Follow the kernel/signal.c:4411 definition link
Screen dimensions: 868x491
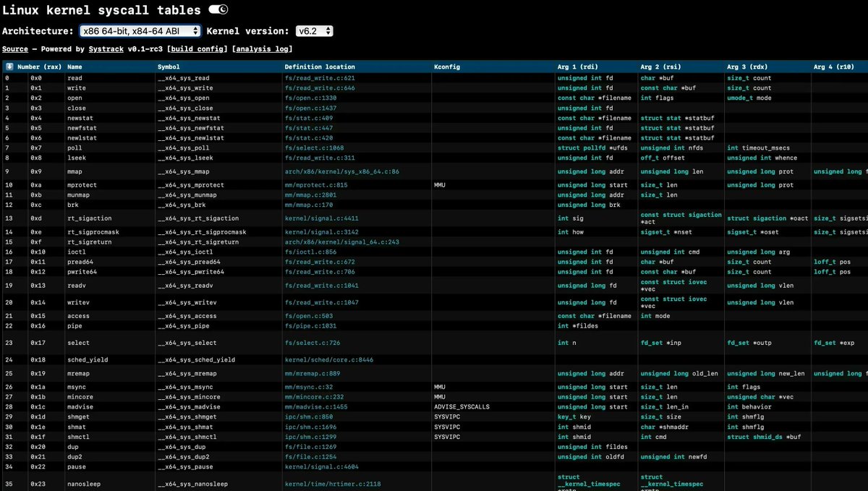coord(321,218)
